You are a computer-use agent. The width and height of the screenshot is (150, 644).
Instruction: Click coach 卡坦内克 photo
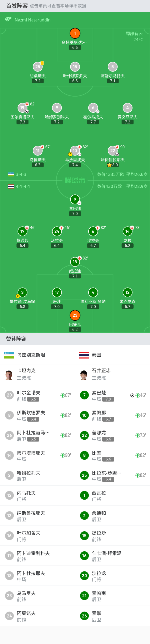point(9,375)
